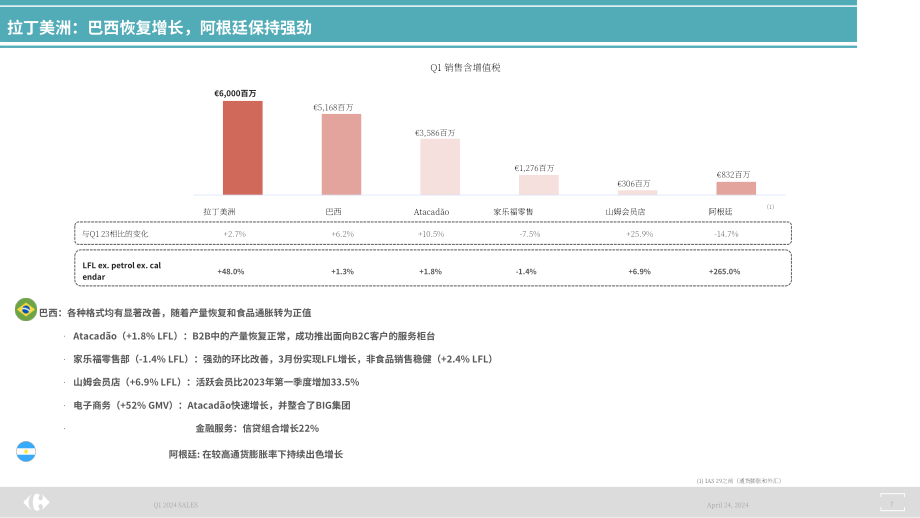Select the 家乐福零售 bar in chart

(x=539, y=185)
